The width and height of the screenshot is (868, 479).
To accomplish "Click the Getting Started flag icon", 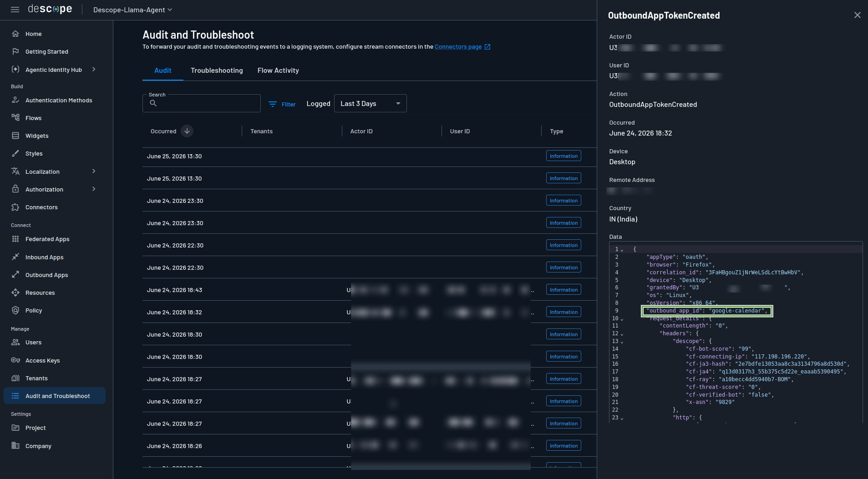I will pos(15,51).
